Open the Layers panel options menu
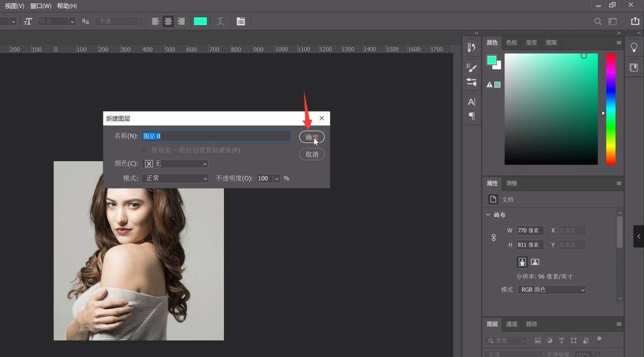This screenshot has height=357, width=644. tap(618, 324)
